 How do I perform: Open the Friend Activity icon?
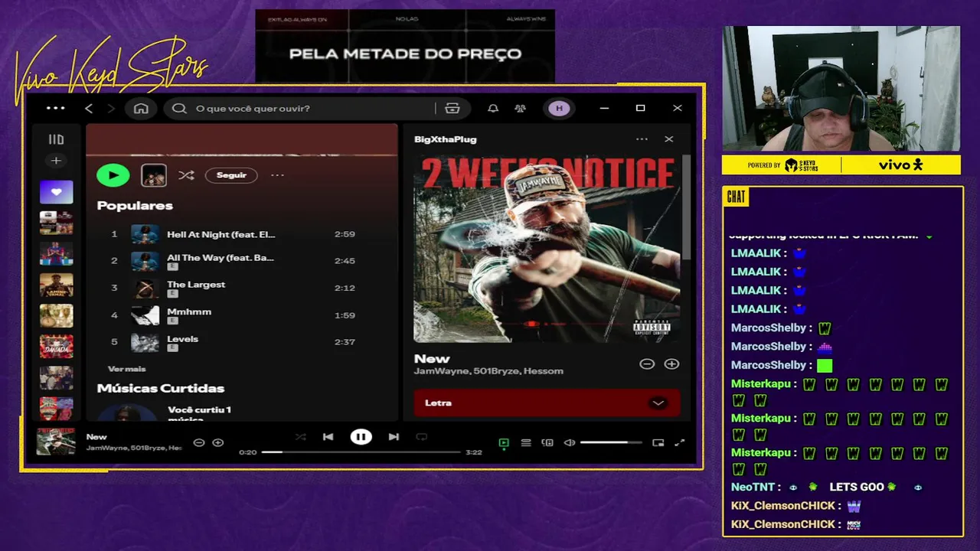pos(521,109)
